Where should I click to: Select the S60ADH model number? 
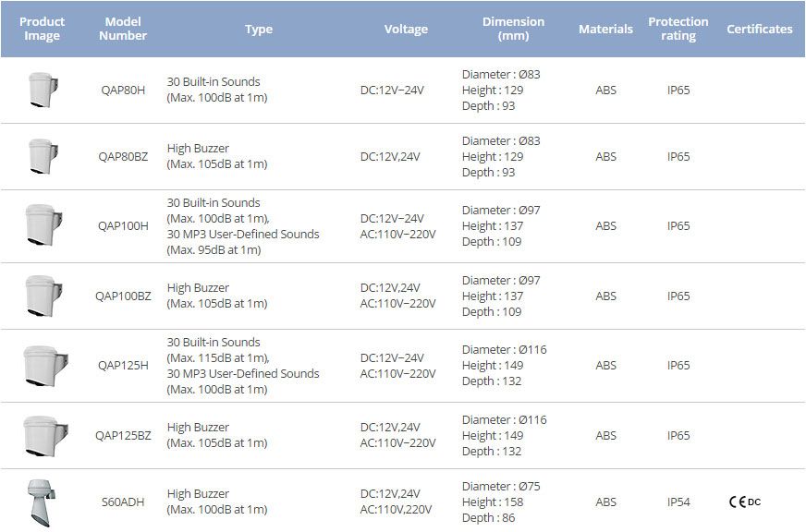pos(123,502)
